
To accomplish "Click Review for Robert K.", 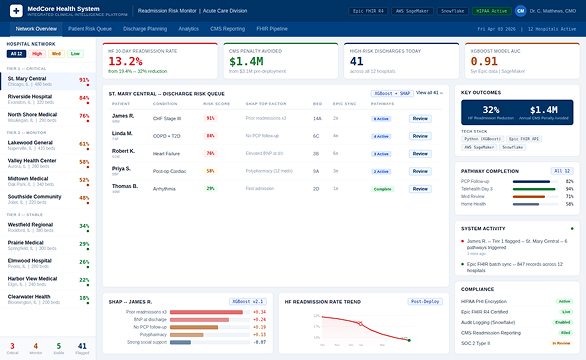I will (420, 154).
